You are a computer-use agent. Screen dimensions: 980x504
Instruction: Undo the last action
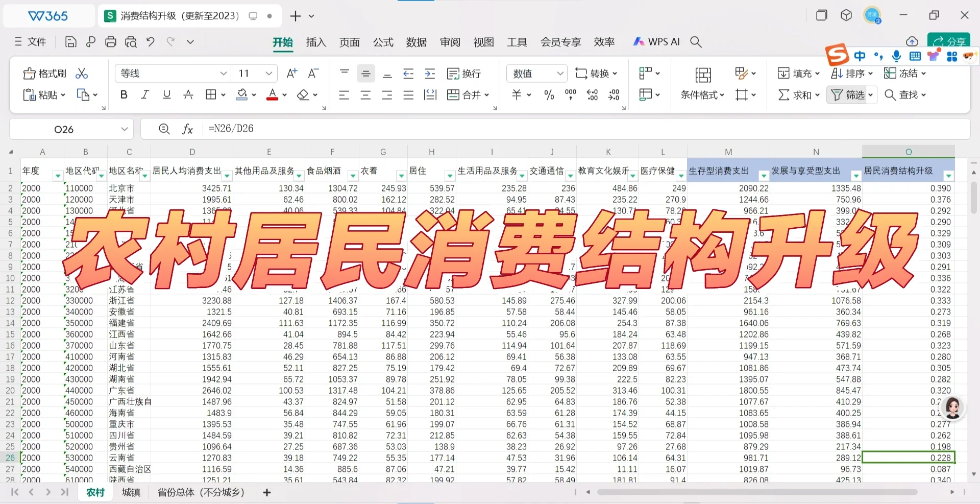click(x=151, y=42)
